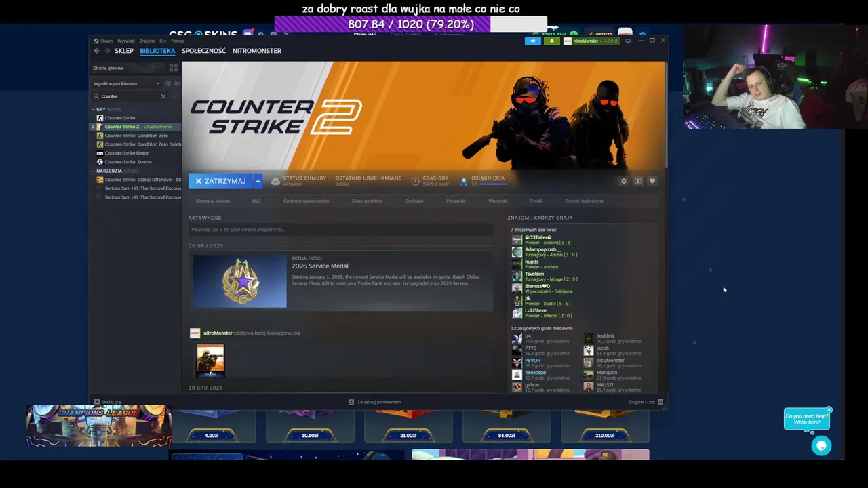Go back with Steam's left arrow
The height and width of the screenshot is (488, 868).
coord(96,51)
